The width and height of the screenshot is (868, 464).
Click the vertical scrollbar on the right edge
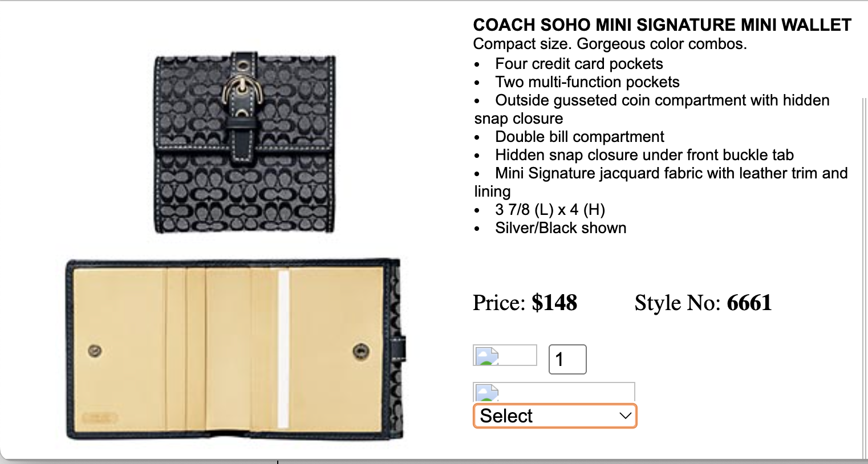(x=864, y=278)
